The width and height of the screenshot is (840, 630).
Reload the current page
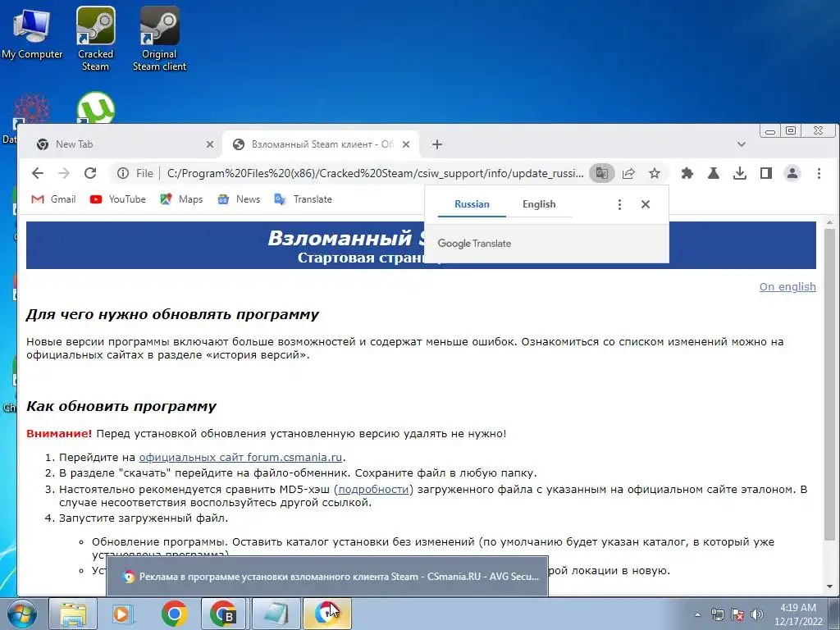click(90, 173)
